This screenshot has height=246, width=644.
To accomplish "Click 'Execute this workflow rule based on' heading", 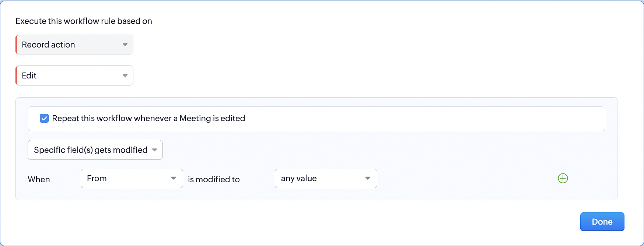I will coord(84,21).
